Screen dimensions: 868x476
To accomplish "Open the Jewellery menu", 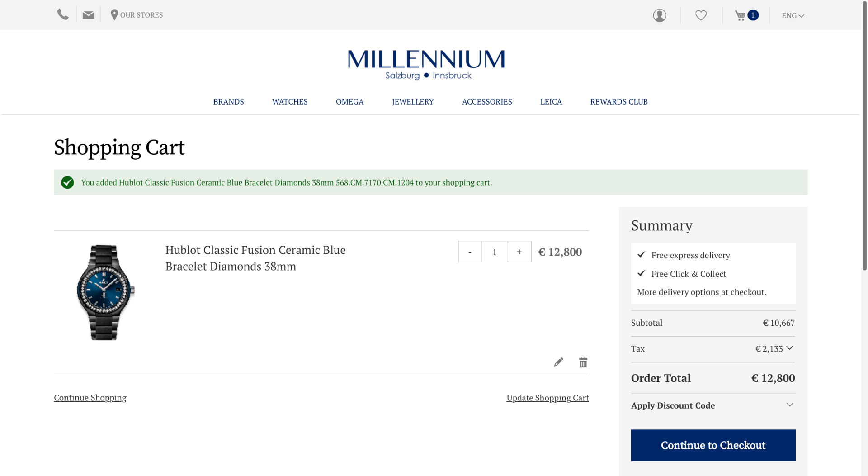I will [x=412, y=102].
